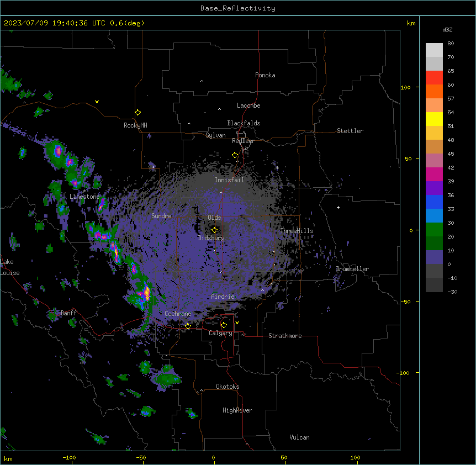Click the Ponoka city label

point(265,75)
